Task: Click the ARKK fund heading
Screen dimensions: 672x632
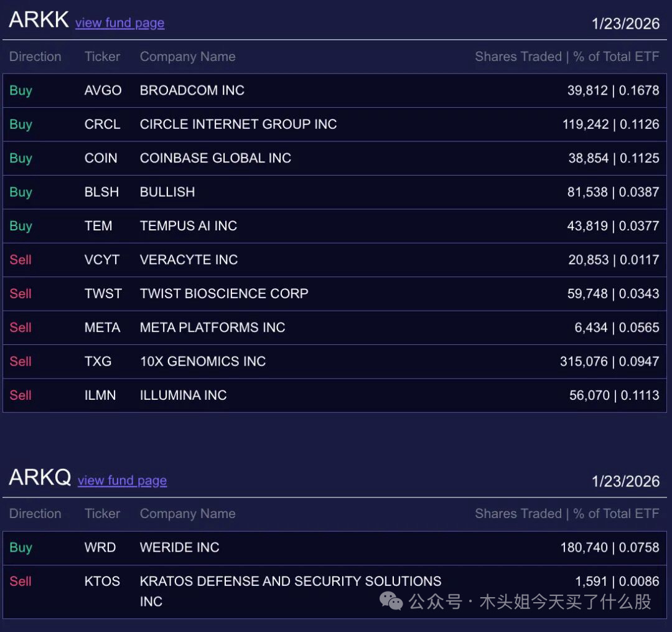Action: [39, 20]
